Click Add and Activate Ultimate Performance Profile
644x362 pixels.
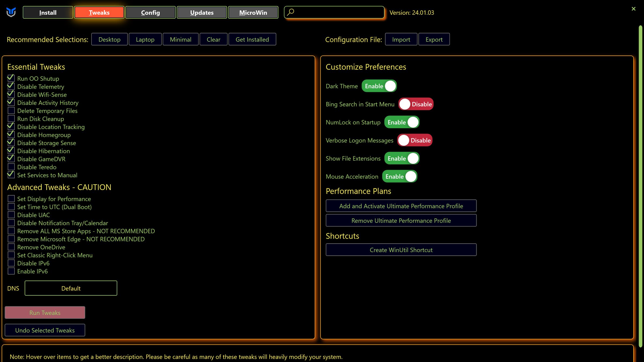click(401, 206)
